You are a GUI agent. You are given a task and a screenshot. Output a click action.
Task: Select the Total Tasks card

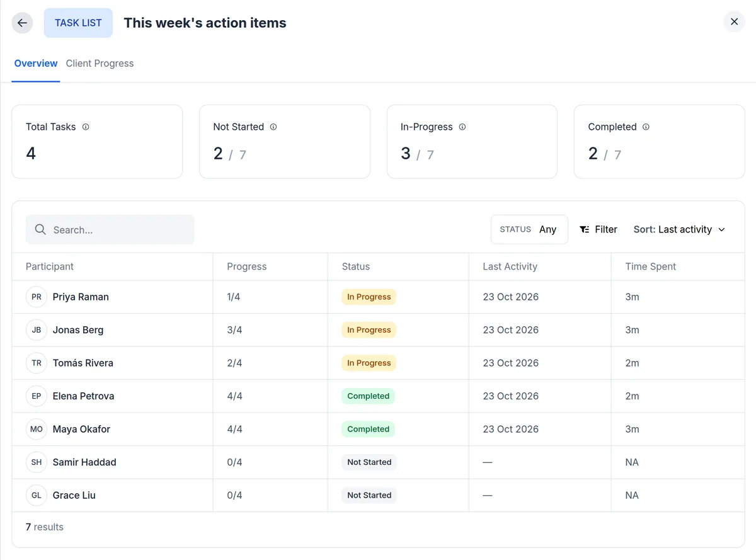pos(97,142)
